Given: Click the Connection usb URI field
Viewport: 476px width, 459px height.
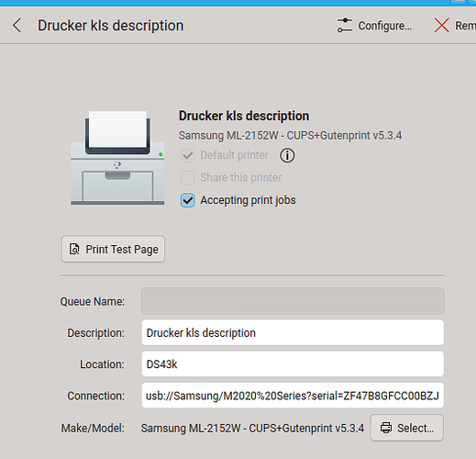Looking at the screenshot, I should 293,396.
